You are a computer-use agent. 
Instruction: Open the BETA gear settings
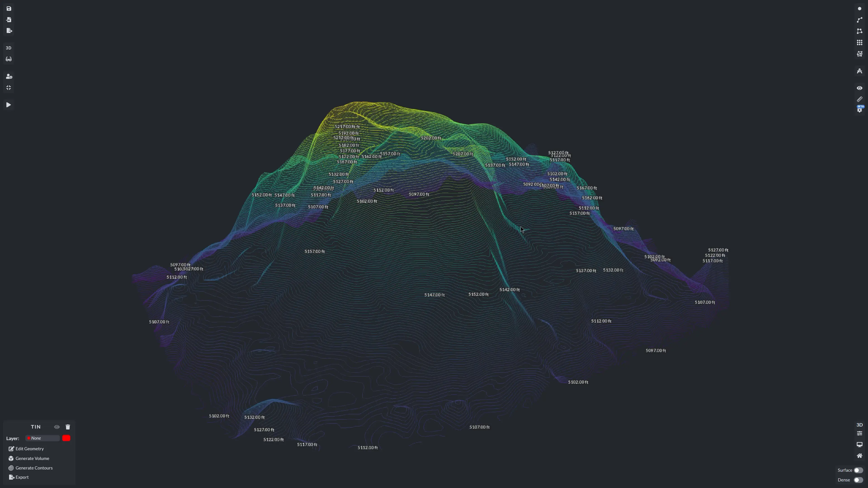859,110
